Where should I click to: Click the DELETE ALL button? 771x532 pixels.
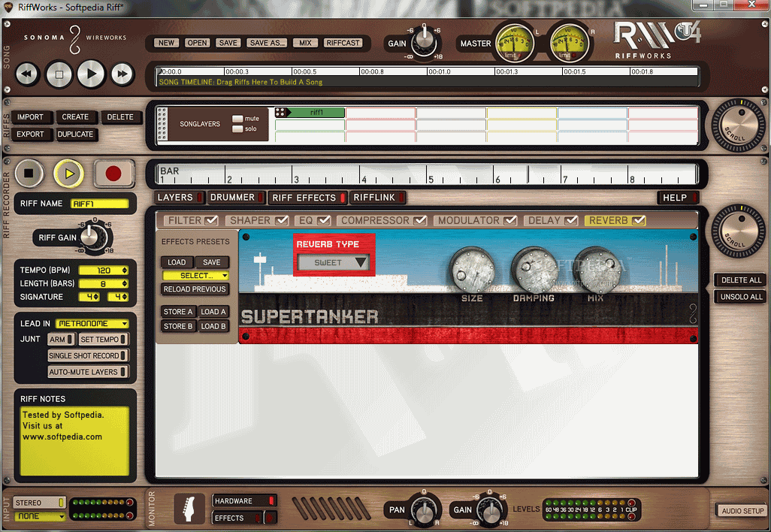(x=741, y=280)
